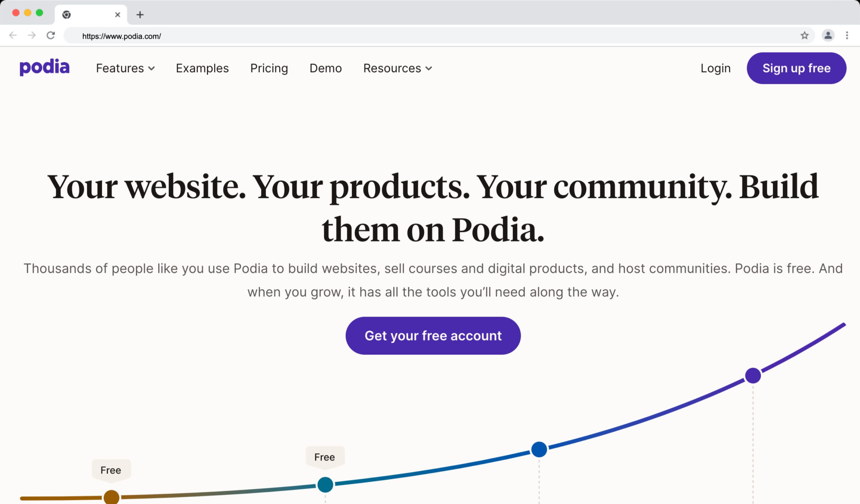Expand the Features dropdown menu

(x=126, y=68)
